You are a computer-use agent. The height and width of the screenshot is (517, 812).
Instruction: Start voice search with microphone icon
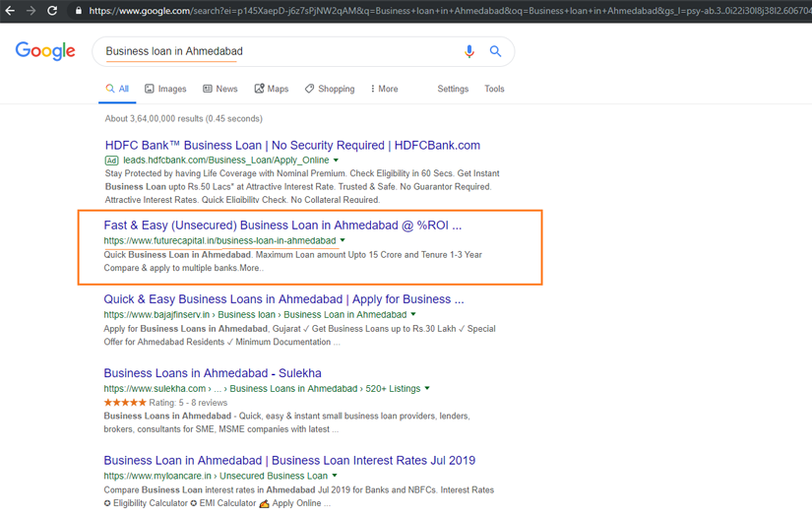(469, 51)
